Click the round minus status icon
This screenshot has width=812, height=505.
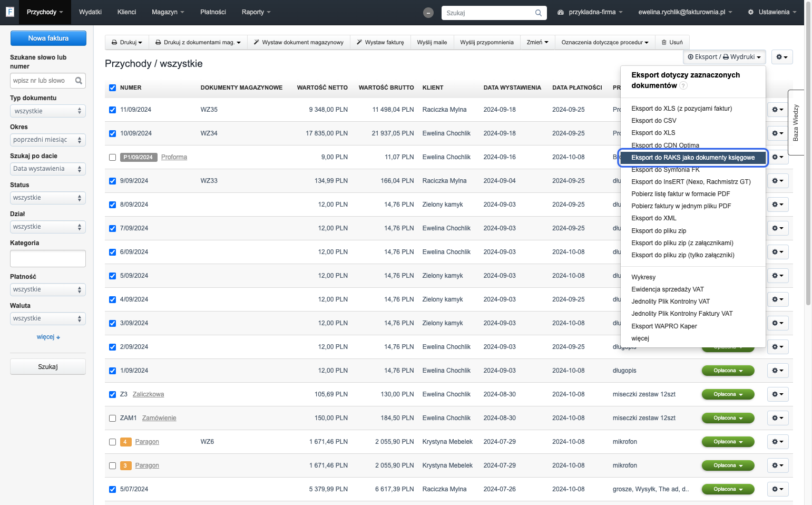[x=428, y=13]
